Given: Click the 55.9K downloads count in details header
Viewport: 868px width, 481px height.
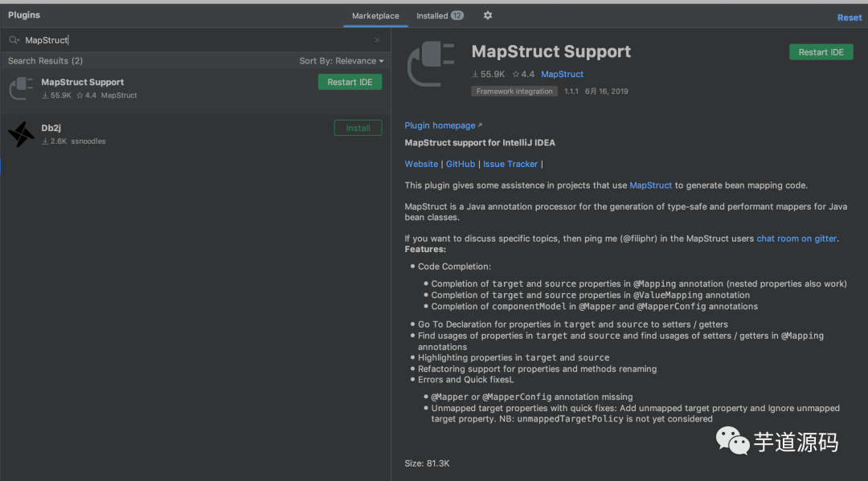Looking at the screenshot, I should [x=489, y=74].
